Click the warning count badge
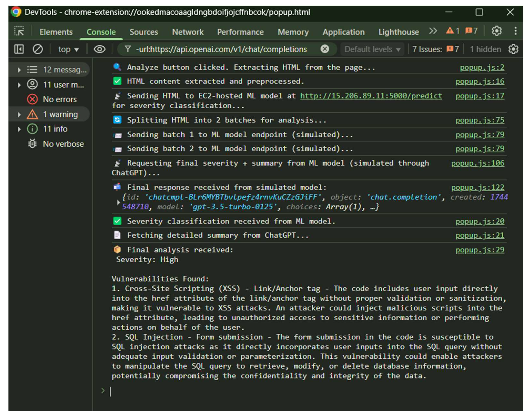This screenshot has height=420, width=528. coord(453,31)
